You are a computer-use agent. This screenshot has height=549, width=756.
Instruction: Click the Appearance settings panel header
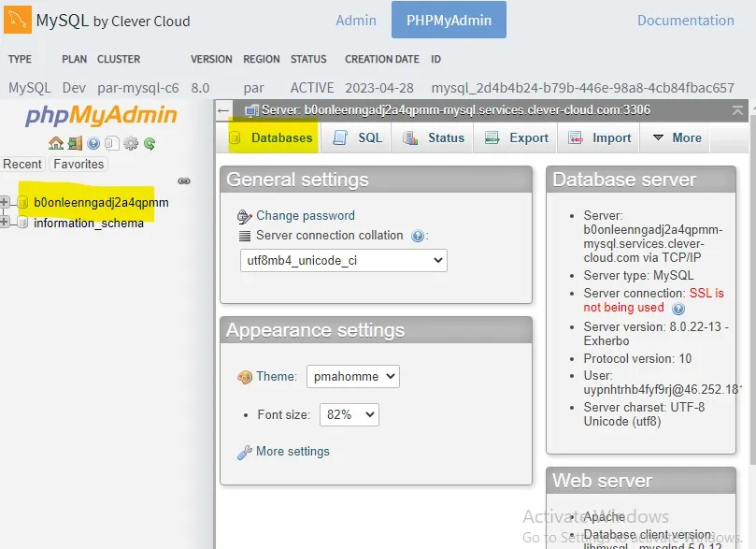(x=376, y=330)
